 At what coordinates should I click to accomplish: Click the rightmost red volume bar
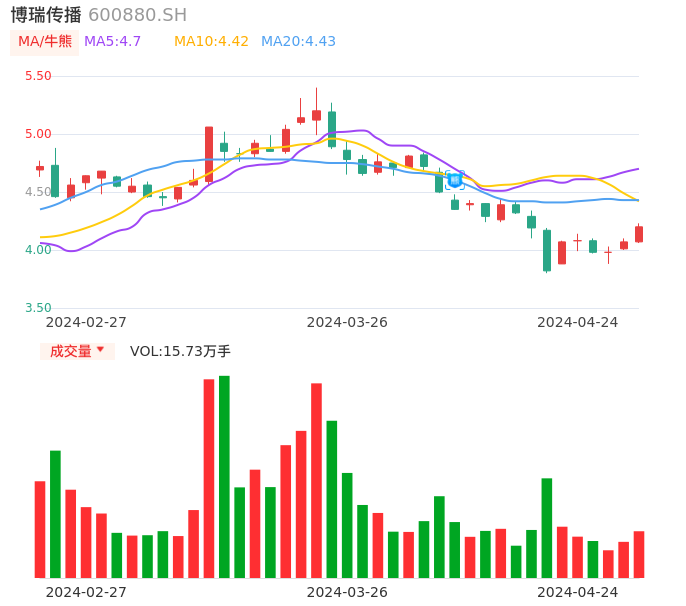point(639,554)
